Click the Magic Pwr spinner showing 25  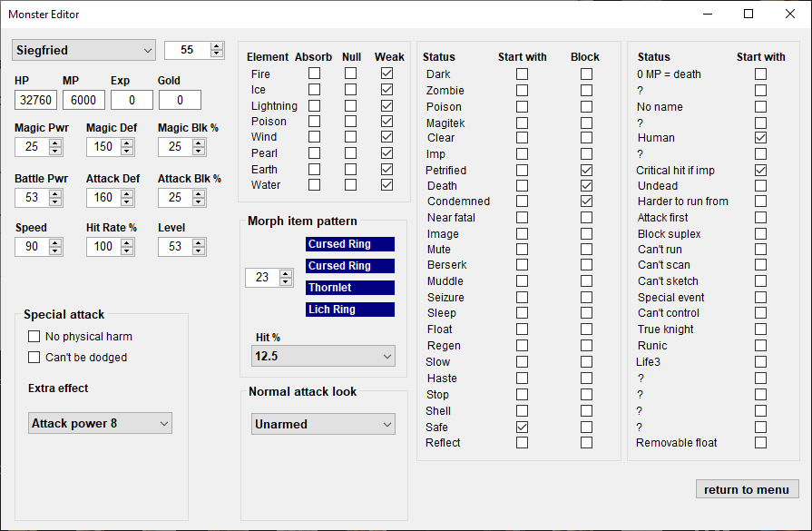tap(39, 147)
